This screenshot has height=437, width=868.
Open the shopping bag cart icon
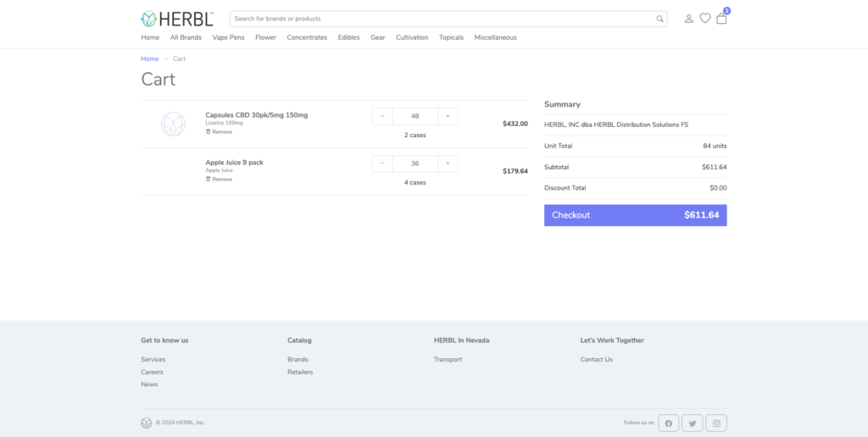pos(721,19)
